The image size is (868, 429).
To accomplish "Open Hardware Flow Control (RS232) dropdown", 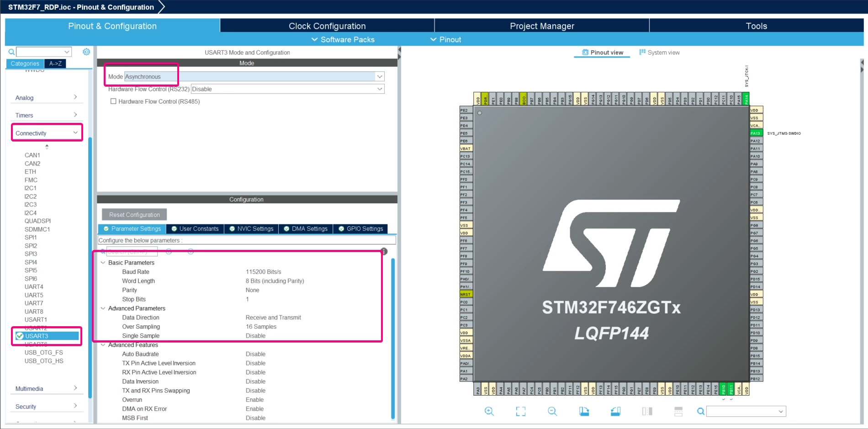I will tap(380, 89).
